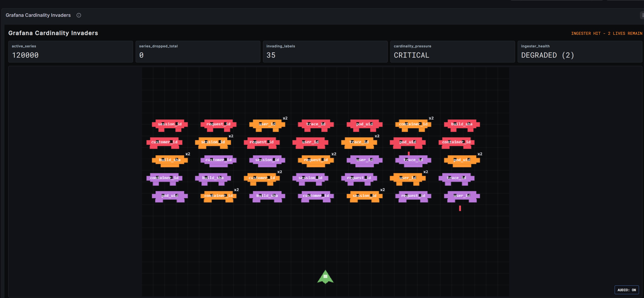Screen dimensions: 644x298
Task: Click the top-row container_id invader
Action: 413,125
